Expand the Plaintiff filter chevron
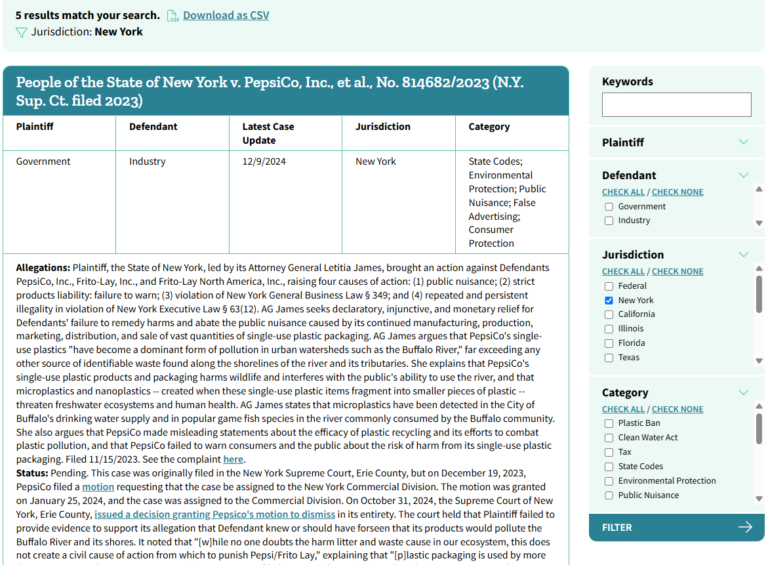Image resolution: width=768 pixels, height=565 pixels. click(744, 142)
